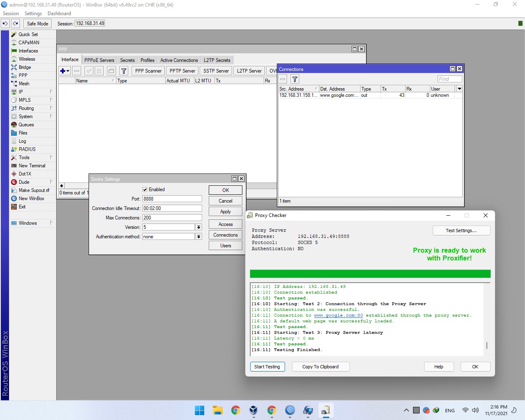The height and width of the screenshot is (420, 525).
Task: Open VirtualBox from the taskbar
Action: click(253, 410)
